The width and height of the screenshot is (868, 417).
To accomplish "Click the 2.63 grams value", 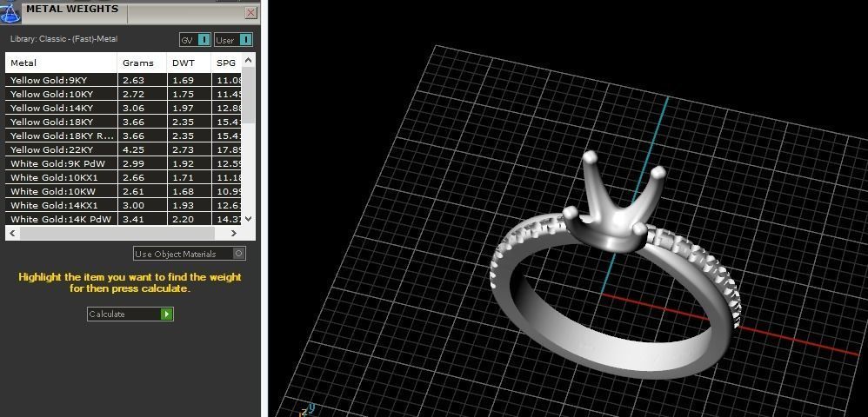I will point(133,80).
